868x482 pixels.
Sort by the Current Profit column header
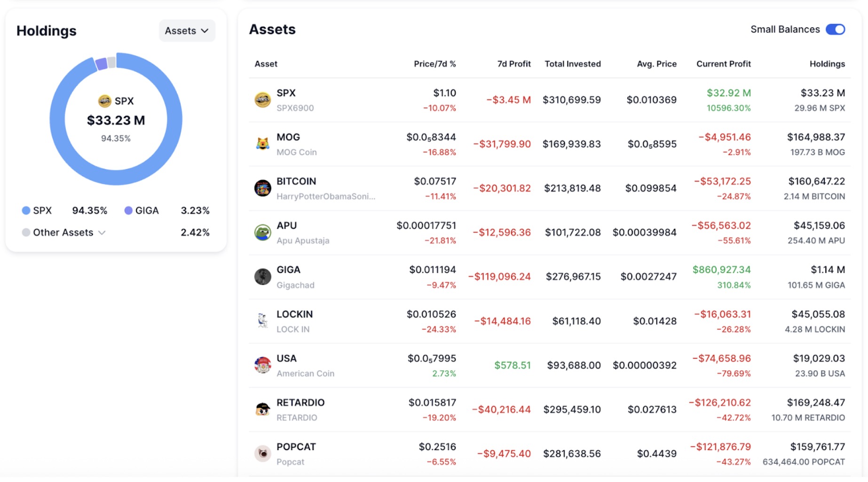click(723, 64)
